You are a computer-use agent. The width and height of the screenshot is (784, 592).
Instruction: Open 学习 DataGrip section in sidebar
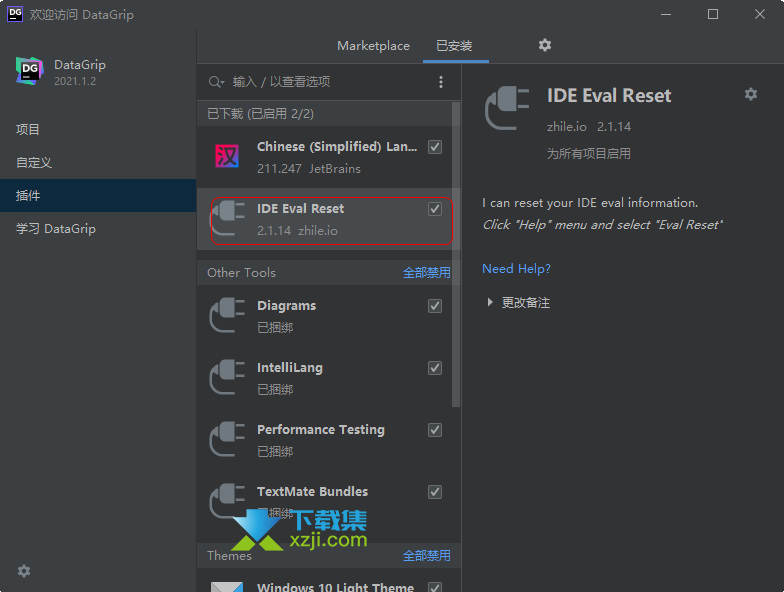coord(98,228)
